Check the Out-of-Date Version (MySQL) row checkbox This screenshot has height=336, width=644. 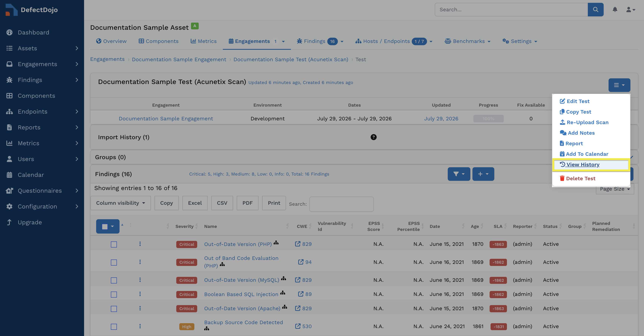114,280
